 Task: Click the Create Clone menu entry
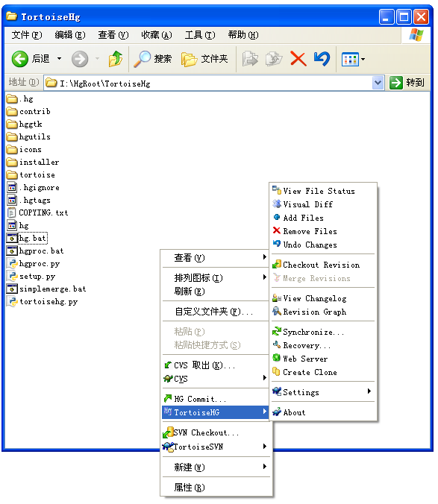(x=323, y=372)
